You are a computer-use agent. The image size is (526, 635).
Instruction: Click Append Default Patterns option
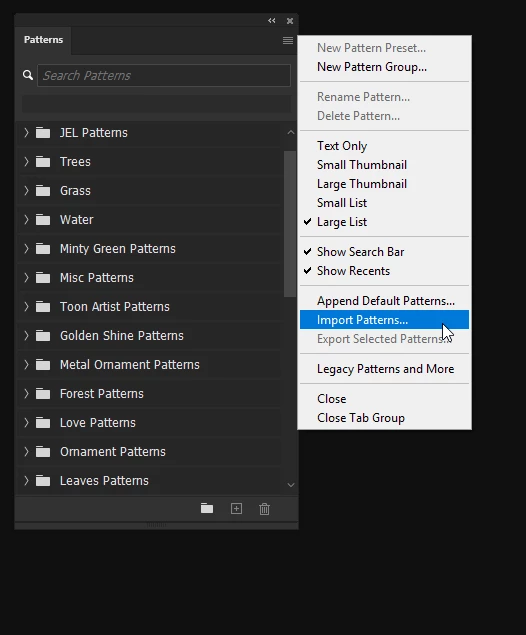(384, 301)
